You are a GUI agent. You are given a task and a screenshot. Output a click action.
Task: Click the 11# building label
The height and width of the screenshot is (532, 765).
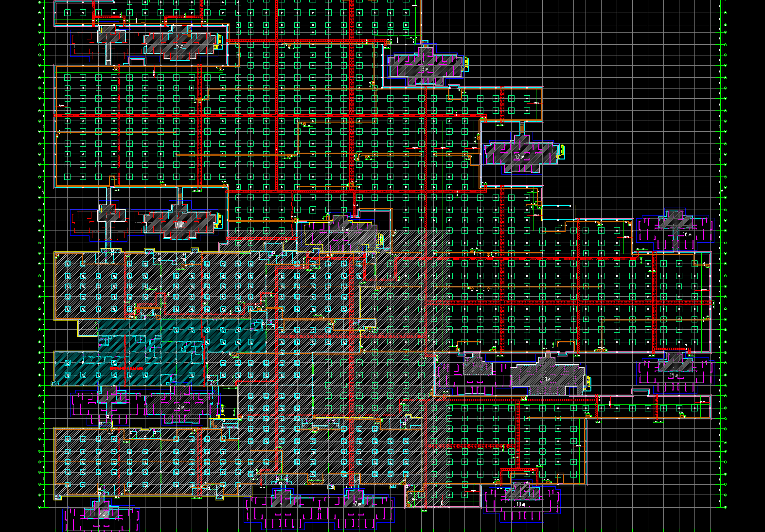[x=547, y=379]
